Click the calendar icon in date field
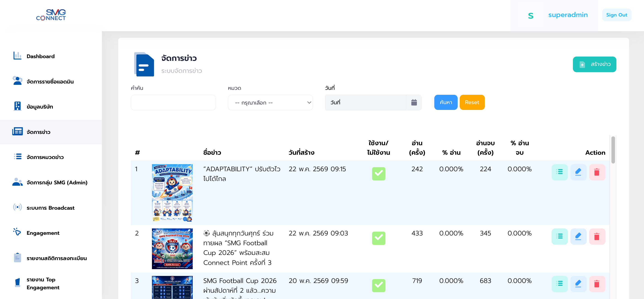The image size is (644, 299). tap(414, 102)
